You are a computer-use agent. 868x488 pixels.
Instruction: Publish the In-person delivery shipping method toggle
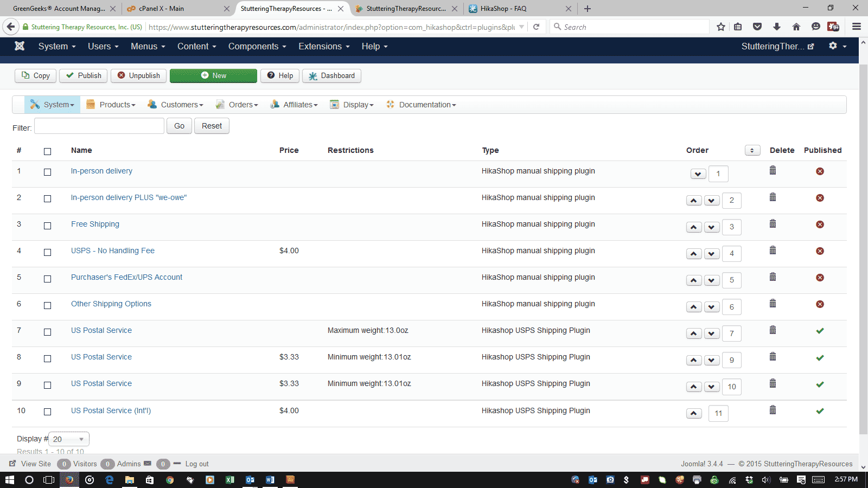820,171
